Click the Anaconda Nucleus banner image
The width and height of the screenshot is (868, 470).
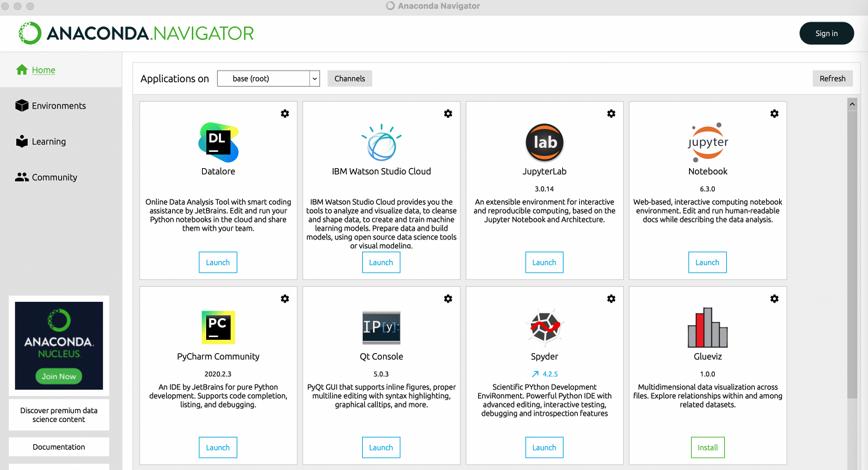pyautogui.click(x=59, y=346)
